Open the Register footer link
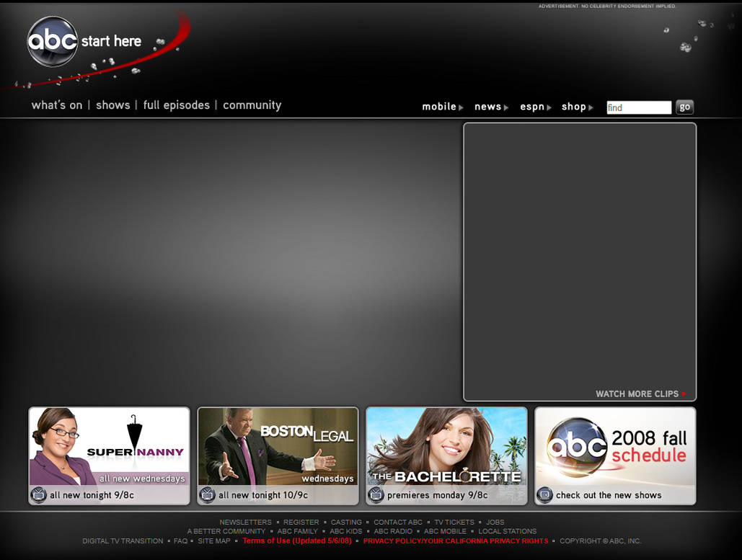 301,522
